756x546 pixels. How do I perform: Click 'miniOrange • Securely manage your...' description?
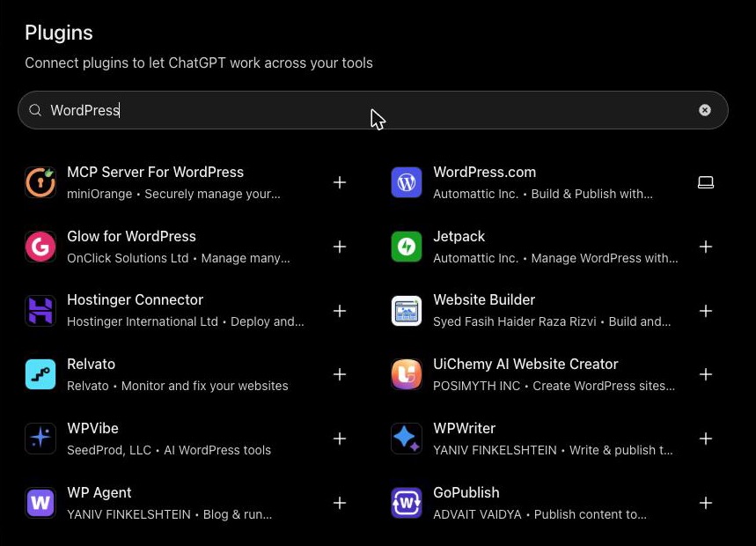tap(173, 194)
